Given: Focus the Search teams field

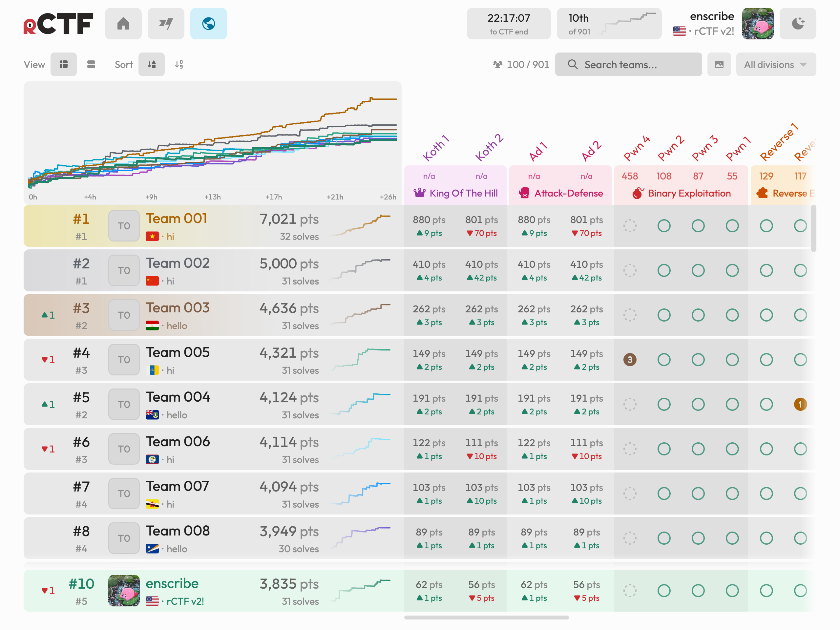Looking at the screenshot, I should point(628,65).
